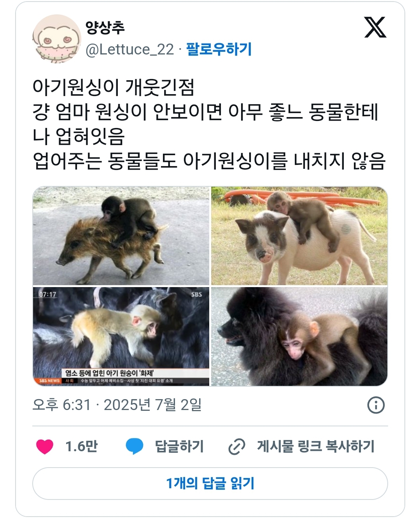Open the X logo icon
Screen dimensions: 420x524
[x=375, y=27]
